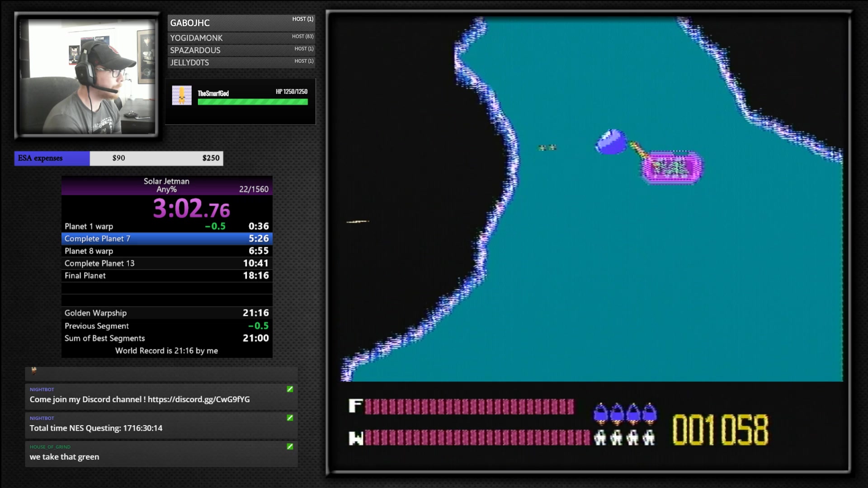The width and height of the screenshot is (868, 488).
Task: Select the Planet 8 warp split
Action: [x=167, y=251]
